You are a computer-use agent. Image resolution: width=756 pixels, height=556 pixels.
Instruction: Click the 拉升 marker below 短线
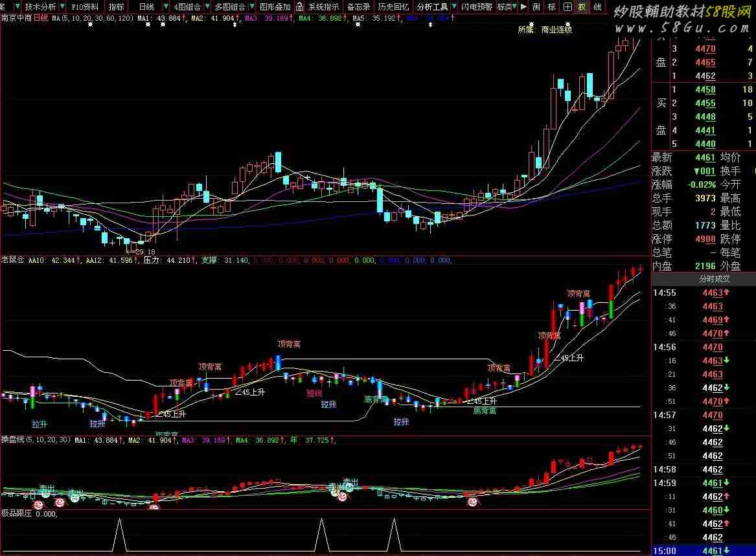[x=328, y=405]
